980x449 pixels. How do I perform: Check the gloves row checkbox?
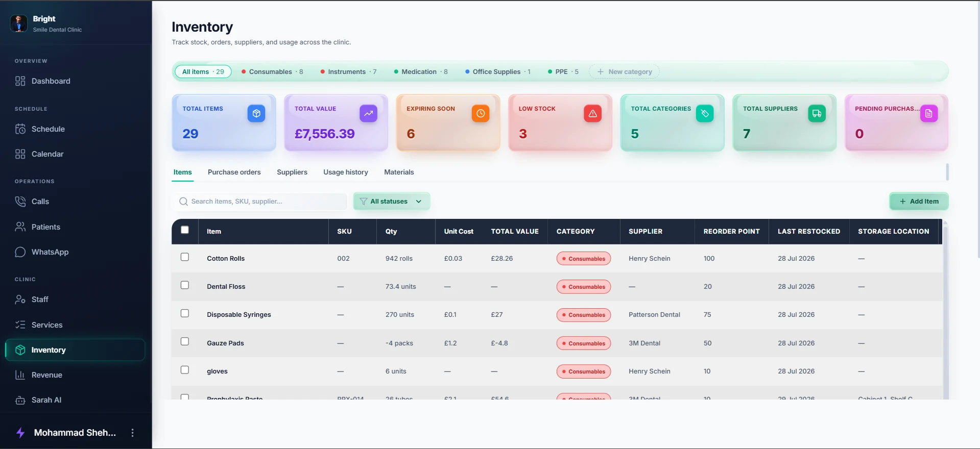click(185, 370)
